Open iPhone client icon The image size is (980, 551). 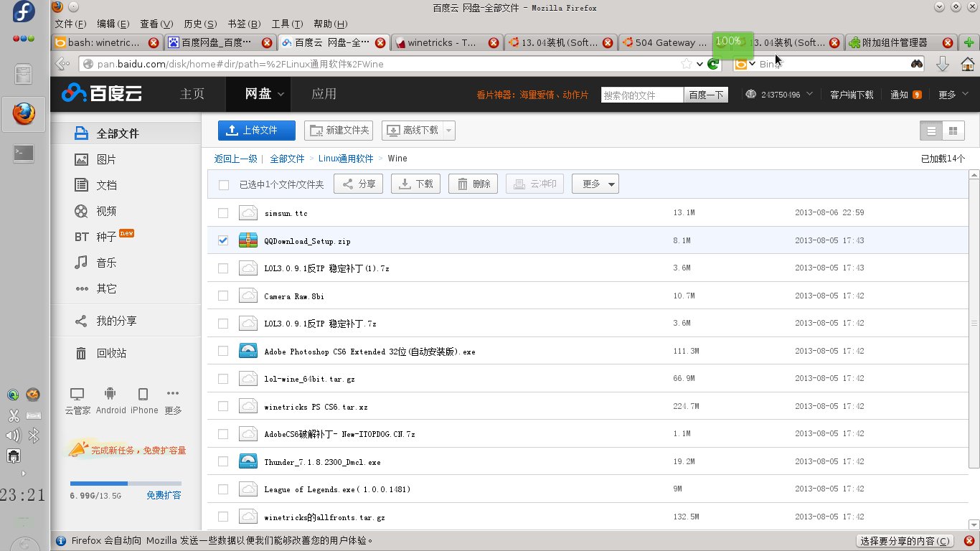point(143,400)
